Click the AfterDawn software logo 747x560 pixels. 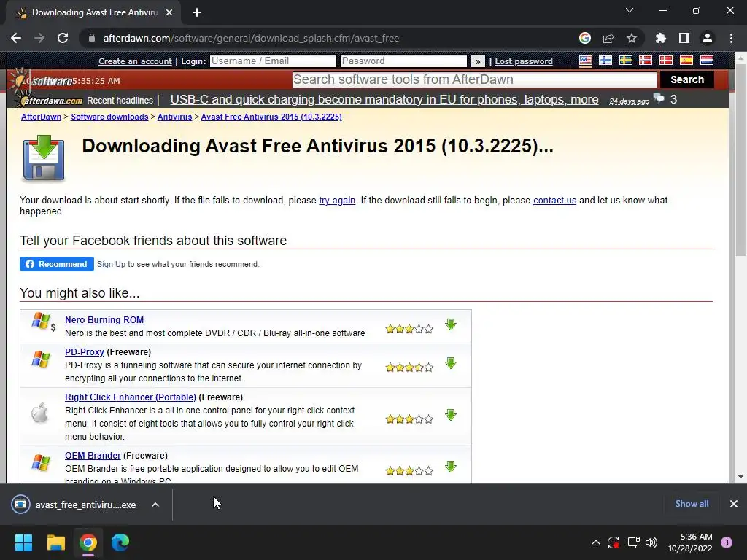pyautogui.click(x=42, y=80)
